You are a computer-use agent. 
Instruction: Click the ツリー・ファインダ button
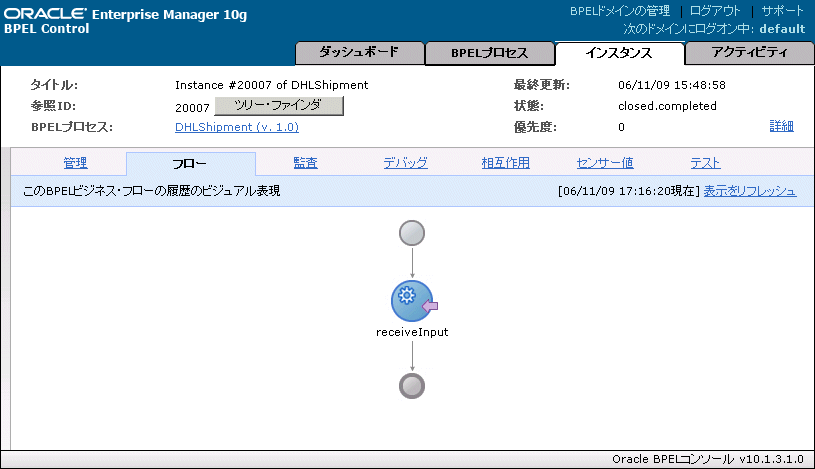pos(279,106)
